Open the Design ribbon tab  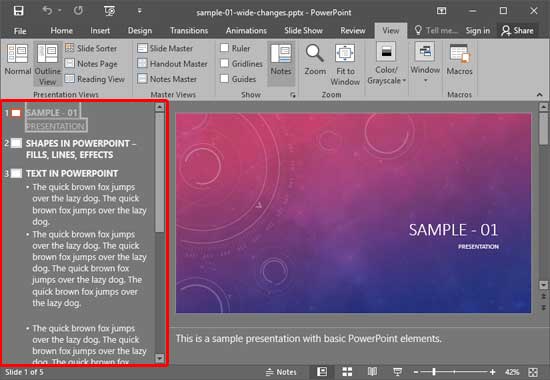[140, 31]
